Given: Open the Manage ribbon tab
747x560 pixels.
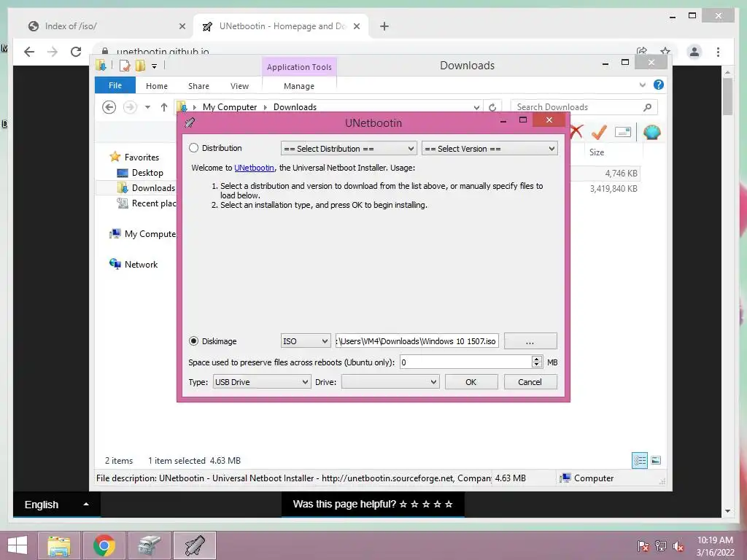Looking at the screenshot, I should click(x=299, y=86).
